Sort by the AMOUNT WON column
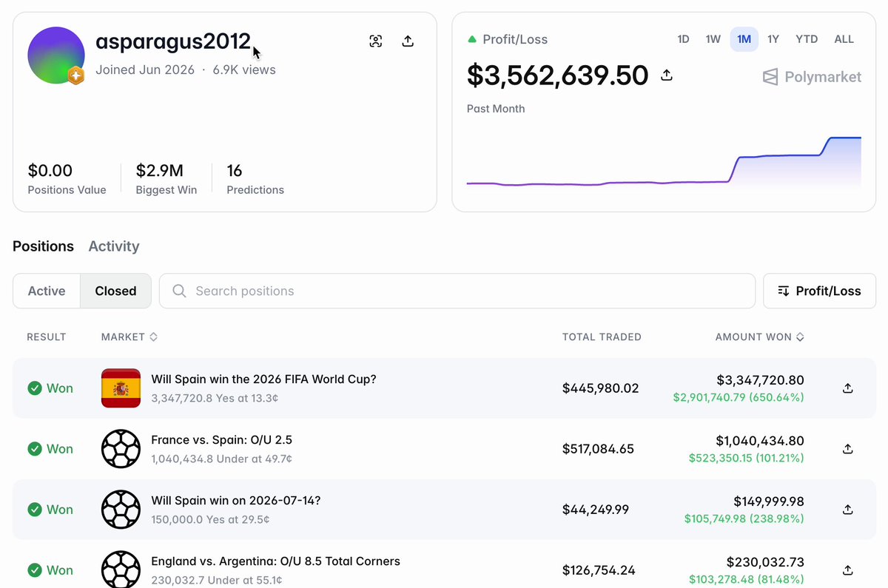888x588 pixels. [x=759, y=337]
